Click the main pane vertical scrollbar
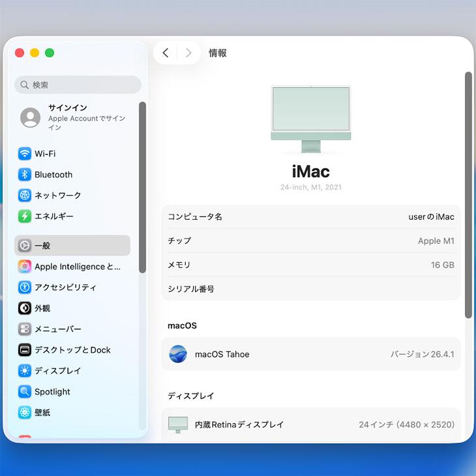476x476 pixels. pos(468,195)
